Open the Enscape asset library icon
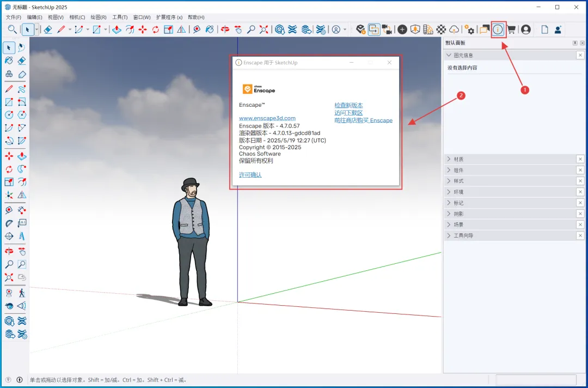The width and height of the screenshot is (588, 388). point(415,29)
